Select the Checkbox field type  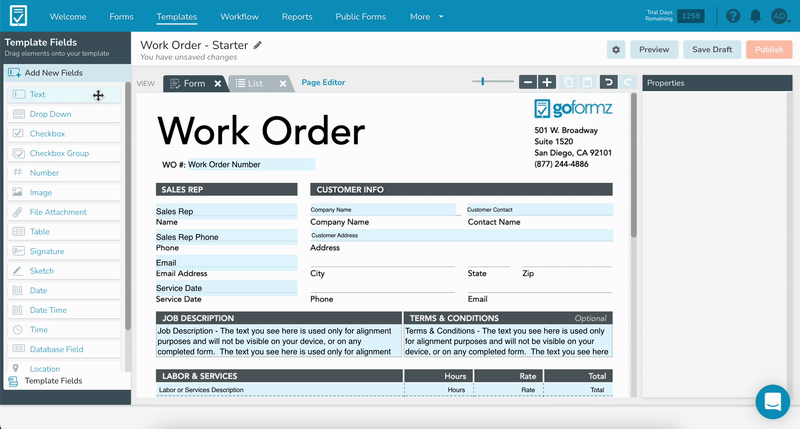coord(64,134)
